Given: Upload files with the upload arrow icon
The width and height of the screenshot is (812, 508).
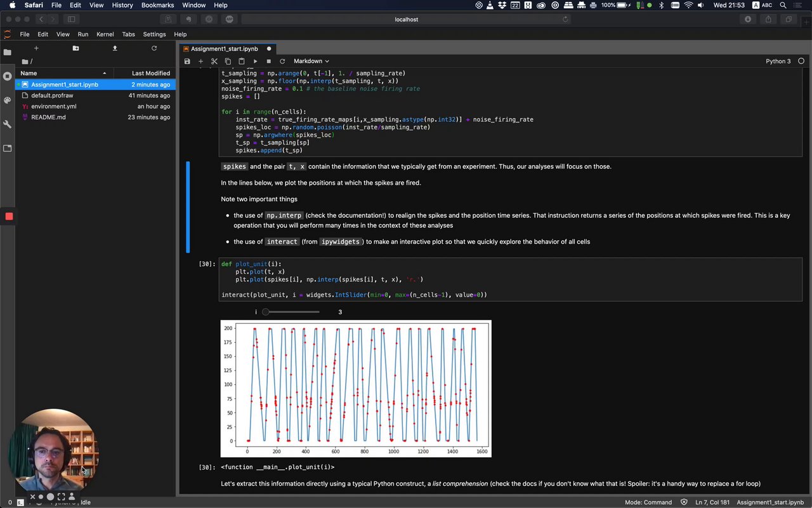Looking at the screenshot, I should (115, 48).
